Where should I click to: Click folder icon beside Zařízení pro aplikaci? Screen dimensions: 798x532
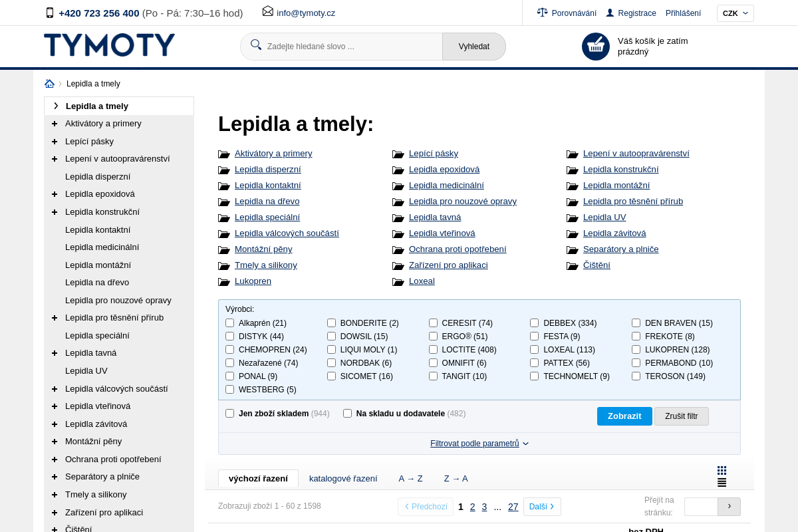(x=398, y=266)
